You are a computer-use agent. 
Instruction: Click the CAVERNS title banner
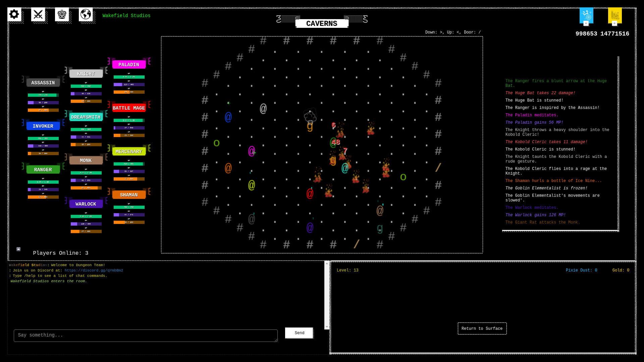pyautogui.click(x=322, y=23)
